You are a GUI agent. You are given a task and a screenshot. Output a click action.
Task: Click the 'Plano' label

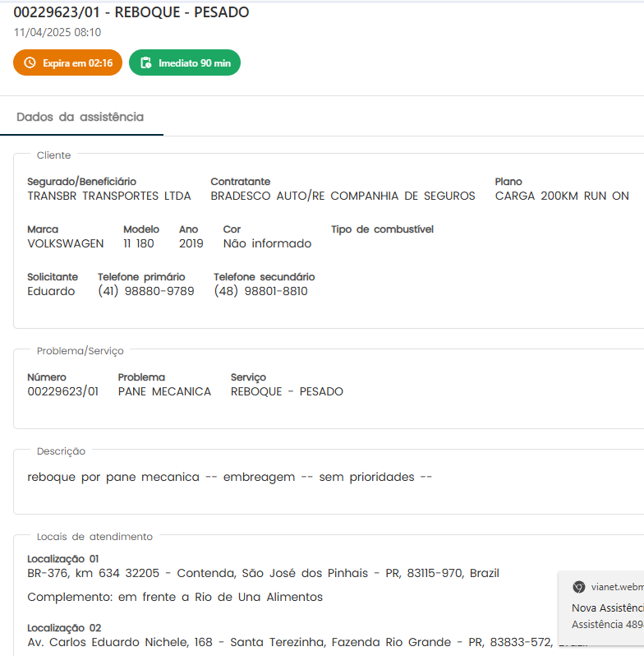[508, 182]
